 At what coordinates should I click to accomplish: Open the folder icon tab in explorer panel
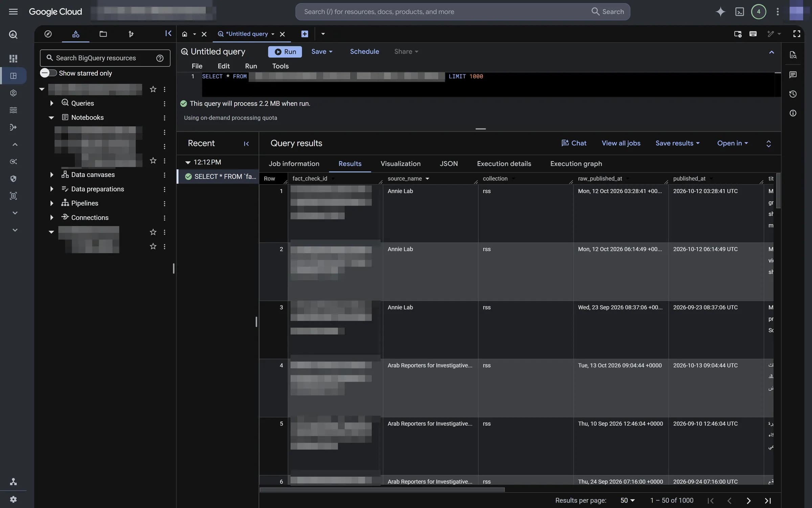pos(103,34)
